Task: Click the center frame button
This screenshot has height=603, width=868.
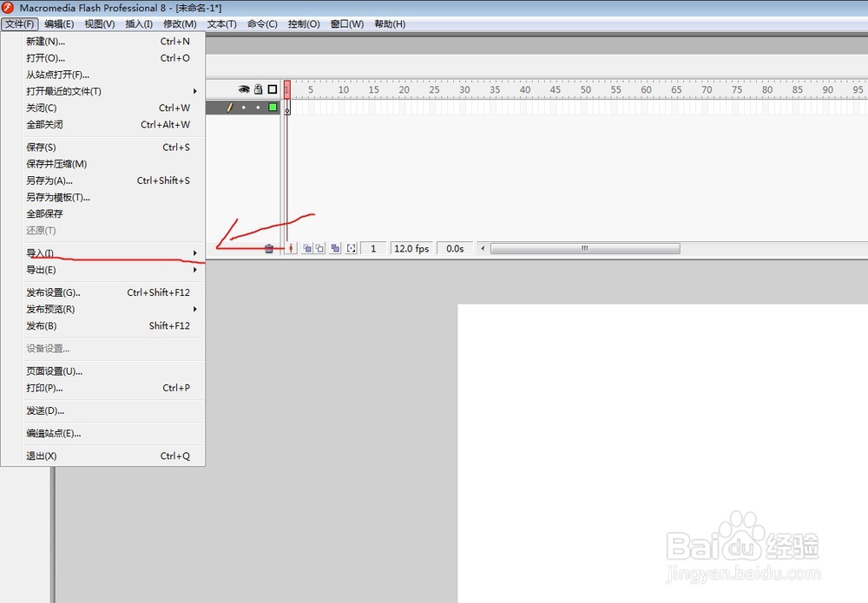Action: pyautogui.click(x=291, y=248)
